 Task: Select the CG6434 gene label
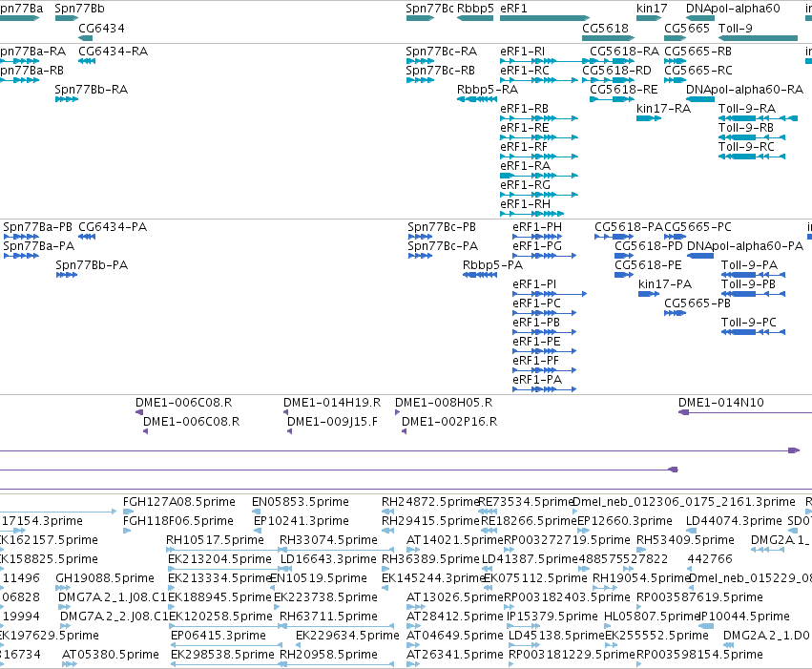coord(101,29)
